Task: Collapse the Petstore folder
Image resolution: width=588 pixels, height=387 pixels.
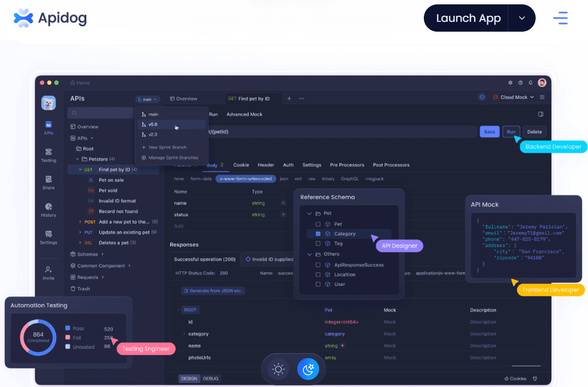Action: 77,159
